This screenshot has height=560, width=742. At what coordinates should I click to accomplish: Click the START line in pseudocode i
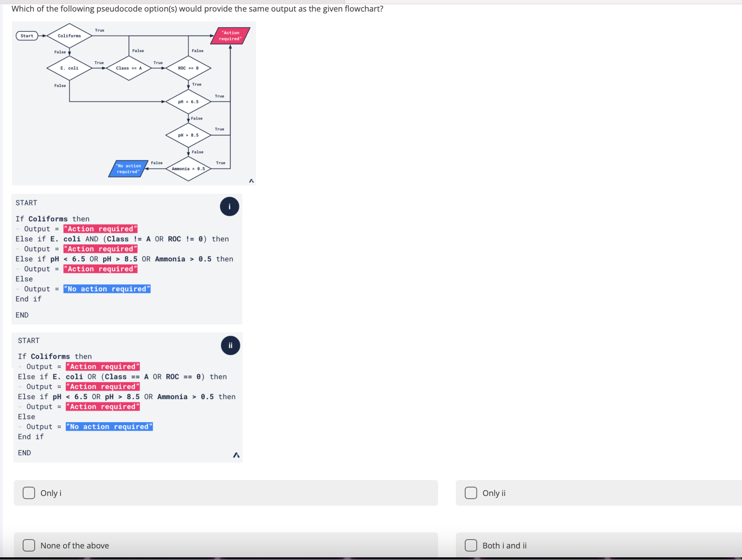pos(26,203)
